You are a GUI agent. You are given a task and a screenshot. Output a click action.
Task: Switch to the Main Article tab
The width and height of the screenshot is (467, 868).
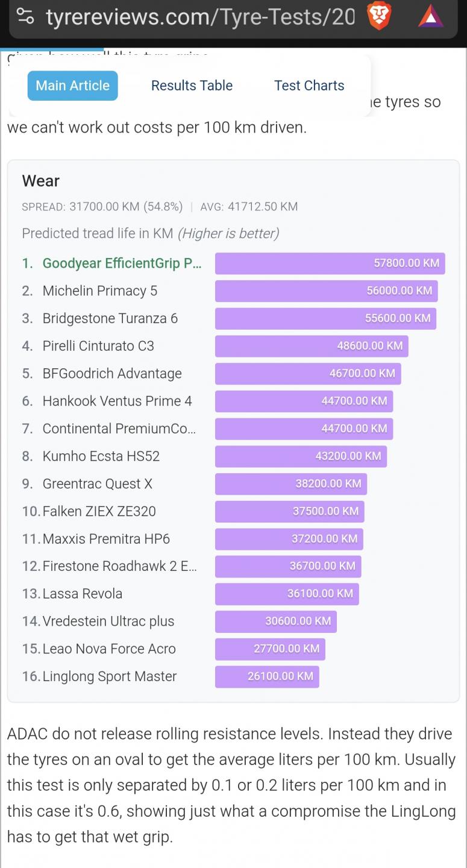point(72,86)
